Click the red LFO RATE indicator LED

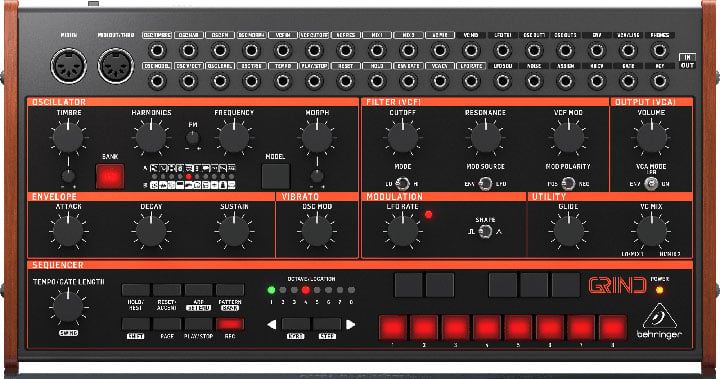pyautogui.click(x=428, y=215)
